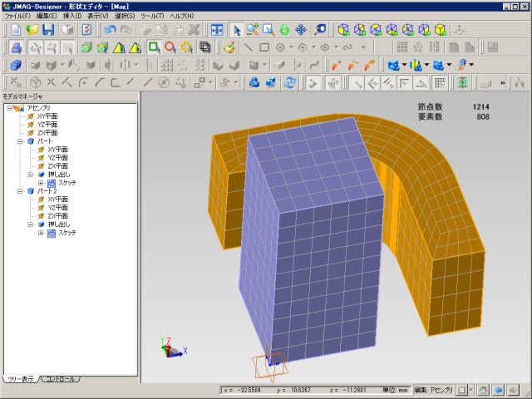The image size is (532, 399).
Task: Click the Undo arrow icon
Action: pyautogui.click(x=111, y=29)
